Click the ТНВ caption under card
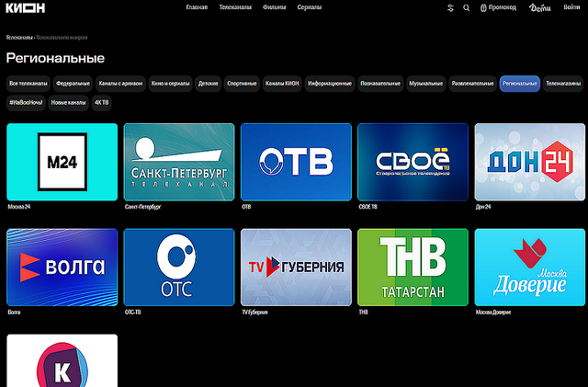 coord(364,313)
